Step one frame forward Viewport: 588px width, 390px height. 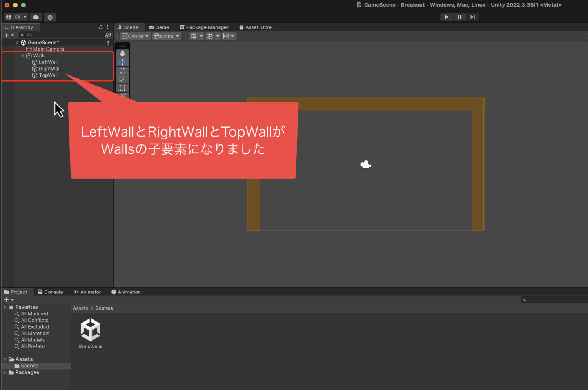click(472, 17)
